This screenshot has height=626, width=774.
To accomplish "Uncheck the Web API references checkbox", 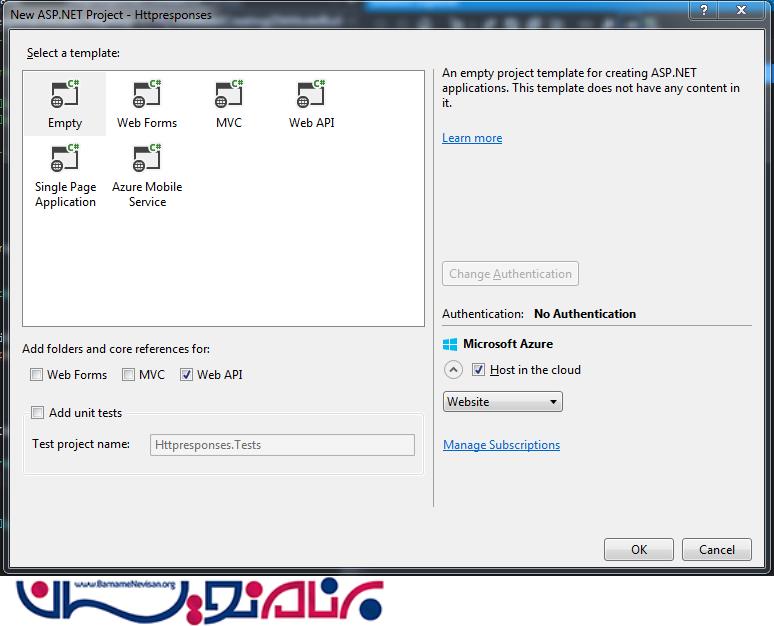I will coord(186,375).
